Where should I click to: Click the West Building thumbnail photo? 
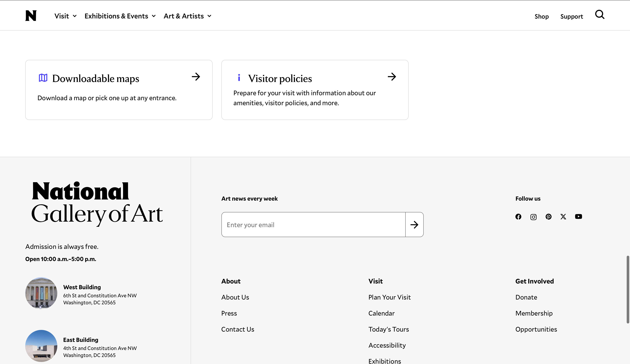[41, 293]
